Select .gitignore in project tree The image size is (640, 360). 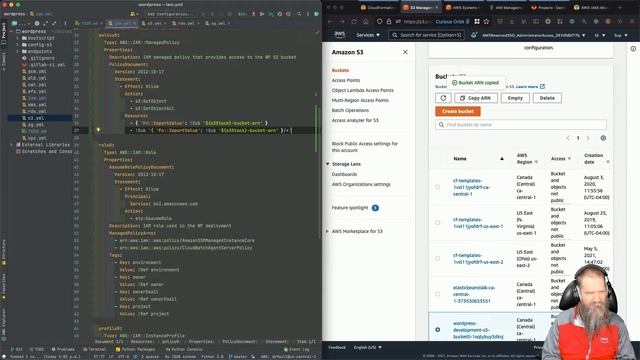[x=40, y=58]
